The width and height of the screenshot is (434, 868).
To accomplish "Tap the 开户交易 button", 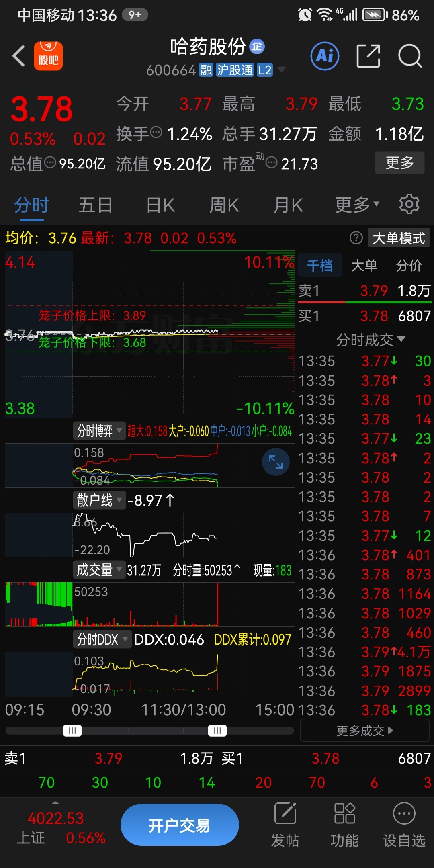I will coord(180,825).
